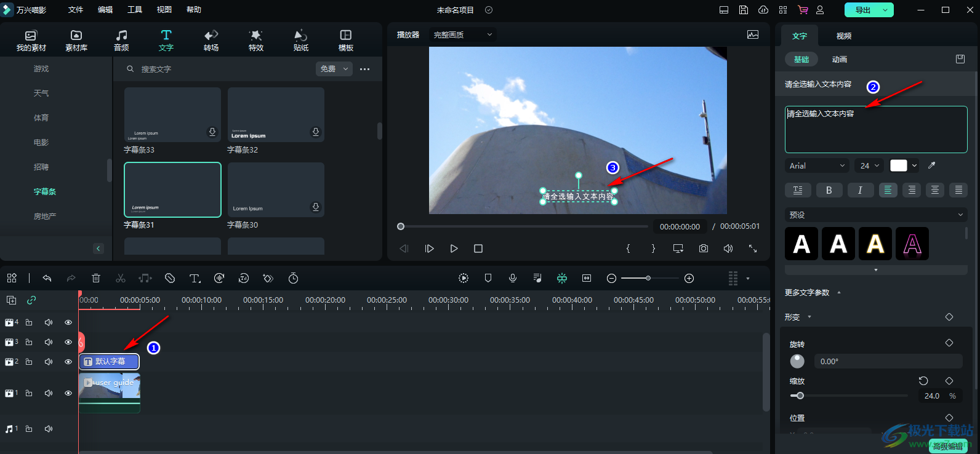
Task: Take a snapshot with the camera icon
Action: 704,249
